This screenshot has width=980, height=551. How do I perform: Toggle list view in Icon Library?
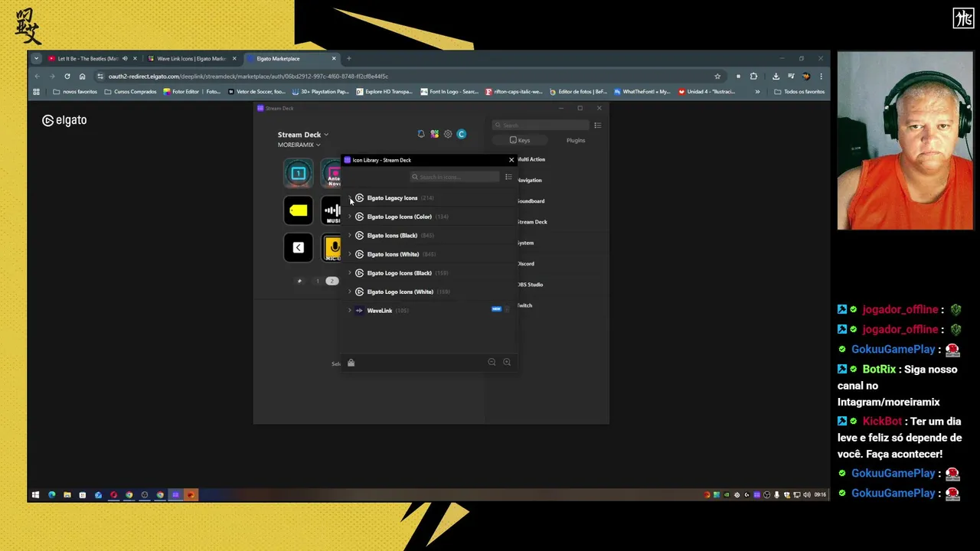pos(508,177)
